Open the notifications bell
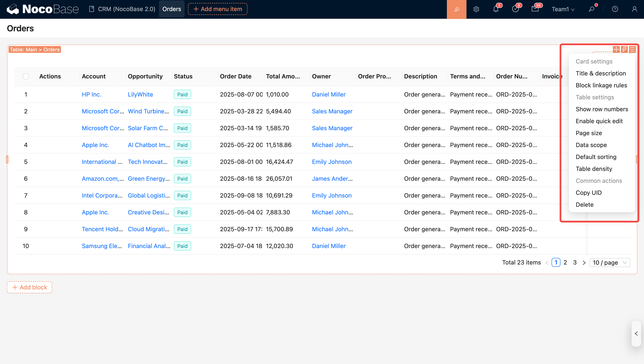 point(496,9)
